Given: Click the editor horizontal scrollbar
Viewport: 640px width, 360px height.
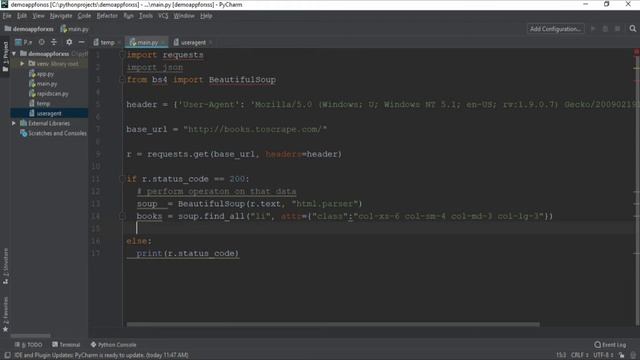Looking at the screenshot, I should click(333, 324).
